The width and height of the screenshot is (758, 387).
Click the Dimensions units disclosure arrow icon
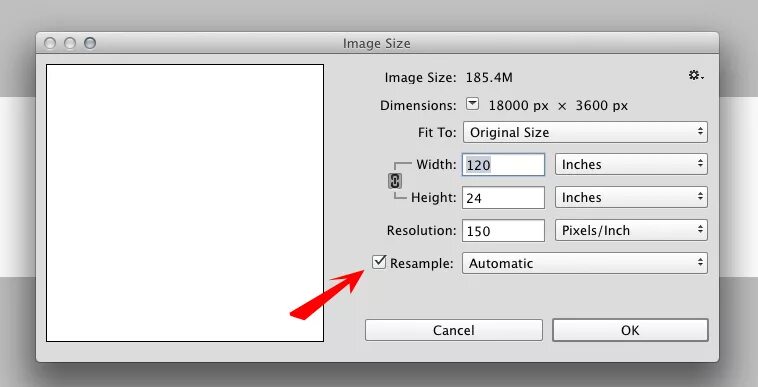[472, 104]
